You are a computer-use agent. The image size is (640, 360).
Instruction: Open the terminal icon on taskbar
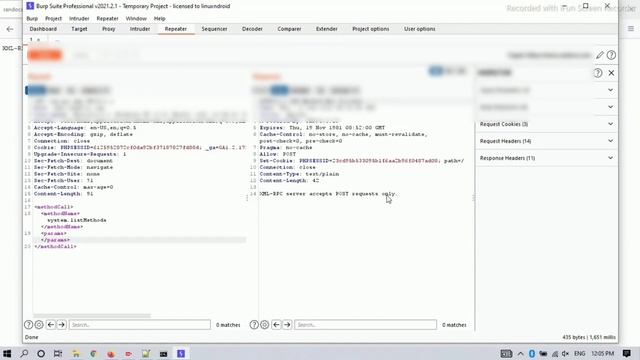tap(164, 353)
